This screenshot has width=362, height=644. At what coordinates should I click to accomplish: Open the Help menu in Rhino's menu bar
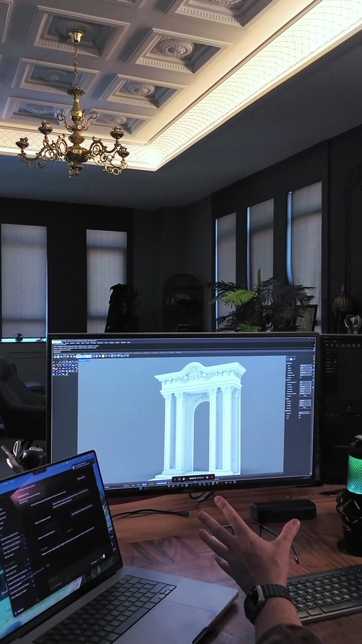(129, 342)
